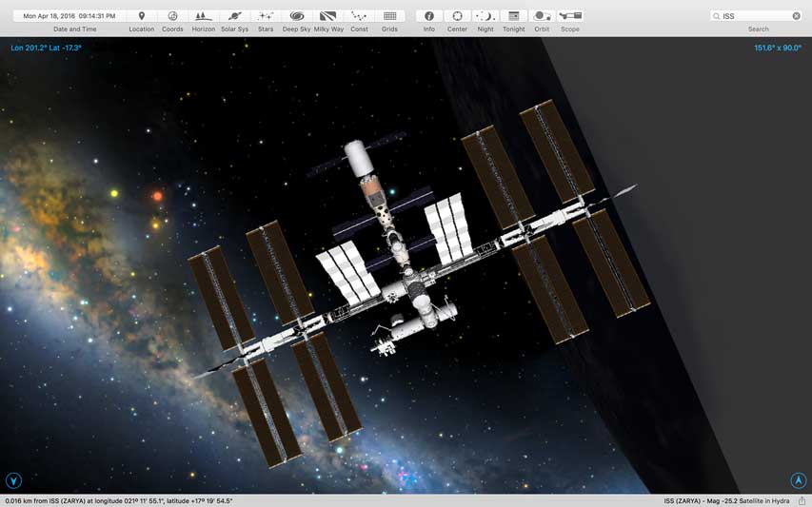The image size is (812, 507).
Task: Open the Scope telescope control icon
Action: pos(570,16)
